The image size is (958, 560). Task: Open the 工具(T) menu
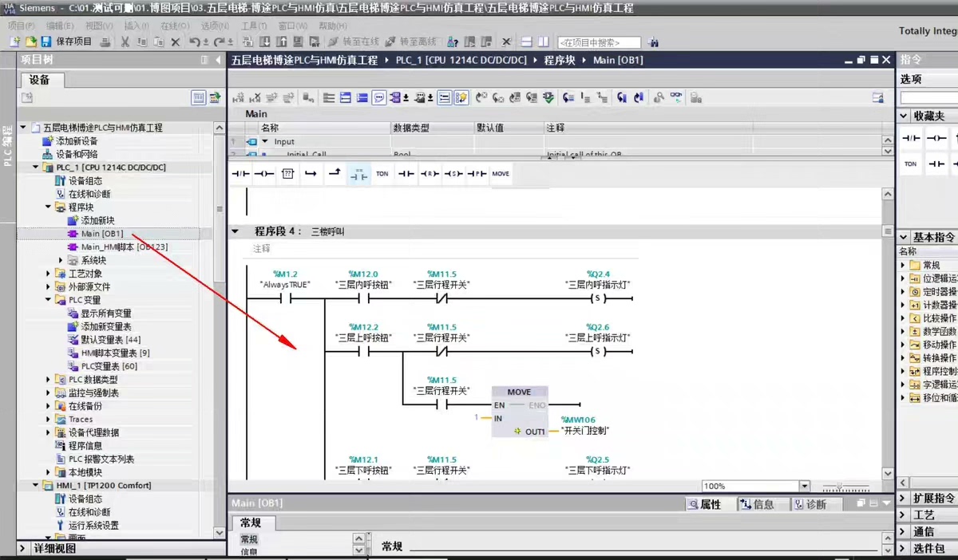[253, 26]
